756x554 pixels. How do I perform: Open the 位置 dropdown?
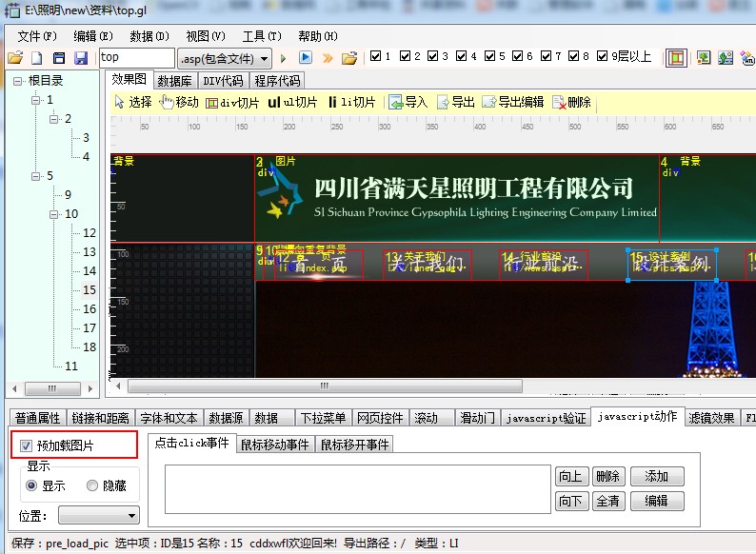(99, 515)
